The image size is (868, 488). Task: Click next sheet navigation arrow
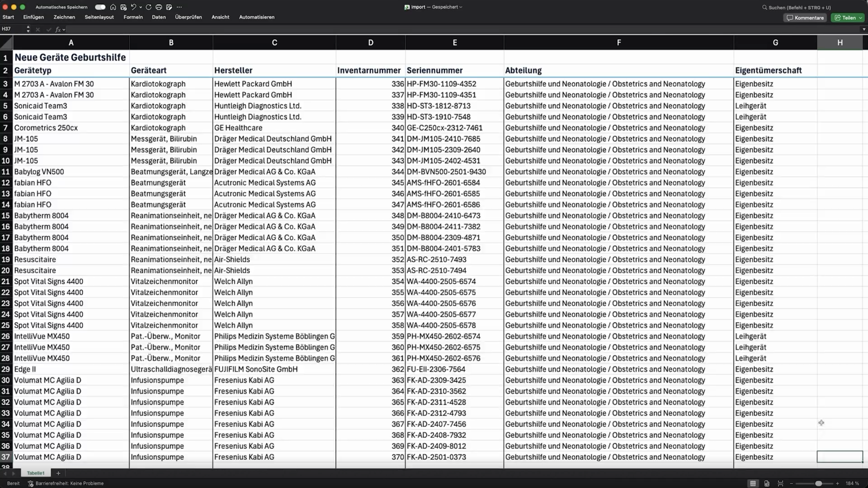[x=14, y=473]
